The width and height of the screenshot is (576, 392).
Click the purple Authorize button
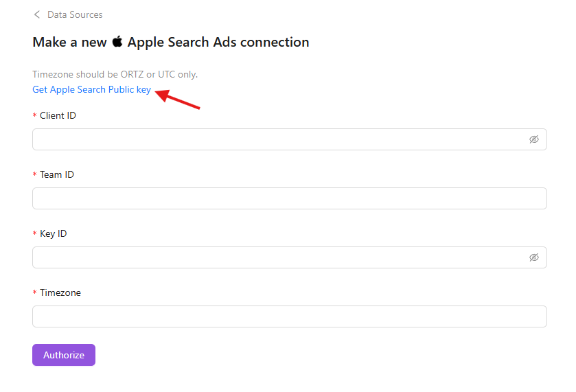[64, 355]
